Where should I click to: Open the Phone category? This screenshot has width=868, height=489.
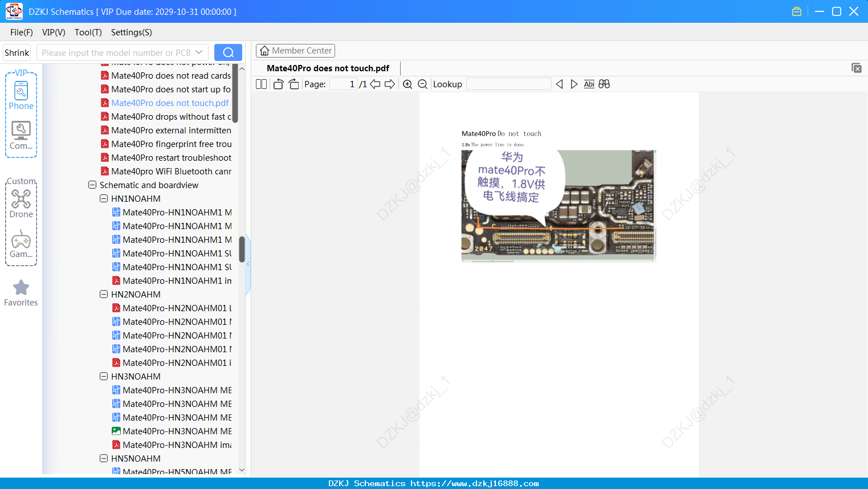21,95
